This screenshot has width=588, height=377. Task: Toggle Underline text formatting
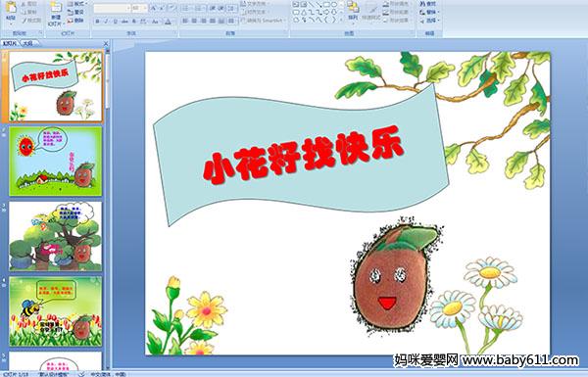(x=115, y=22)
